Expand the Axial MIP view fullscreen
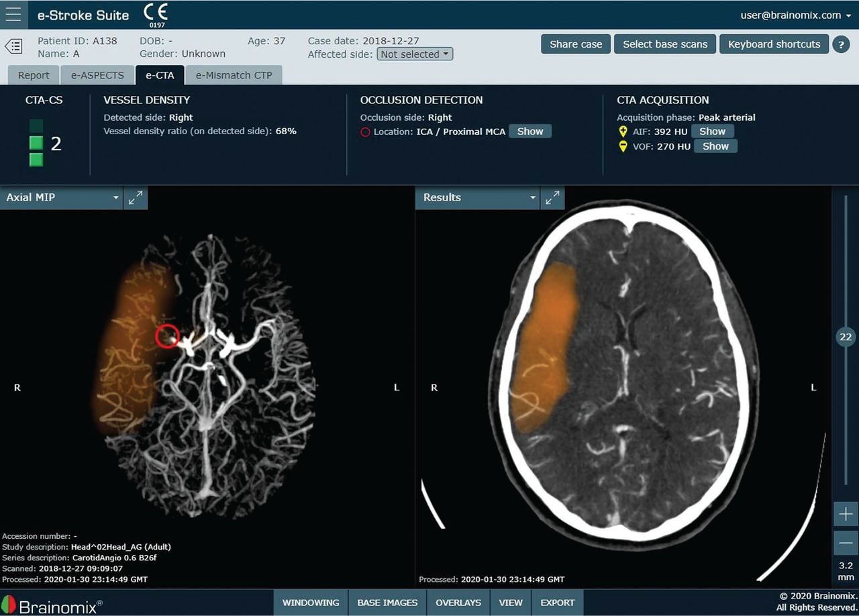The height and width of the screenshot is (616, 859). [136, 198]
